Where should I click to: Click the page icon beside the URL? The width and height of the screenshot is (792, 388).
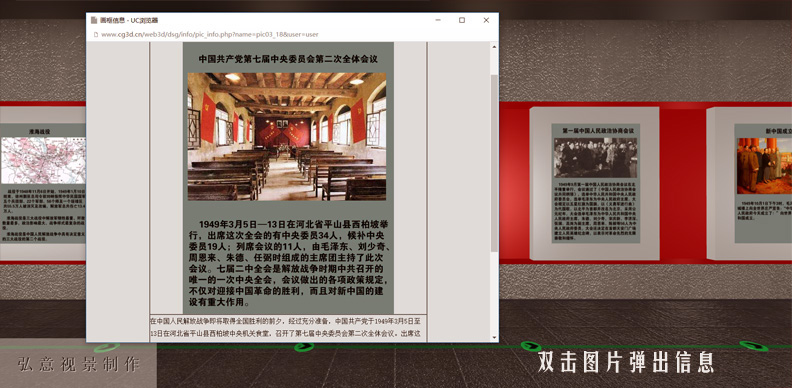(94, 34)
